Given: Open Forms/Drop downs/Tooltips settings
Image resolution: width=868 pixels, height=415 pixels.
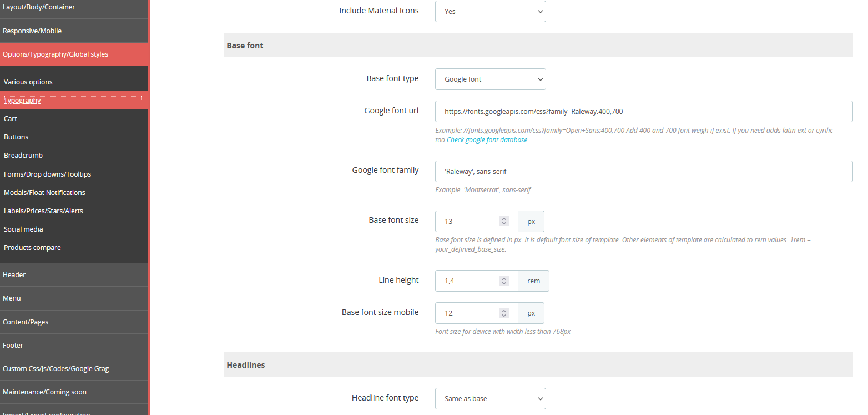Looking at the screenshot, I should (x=47, y=174).
